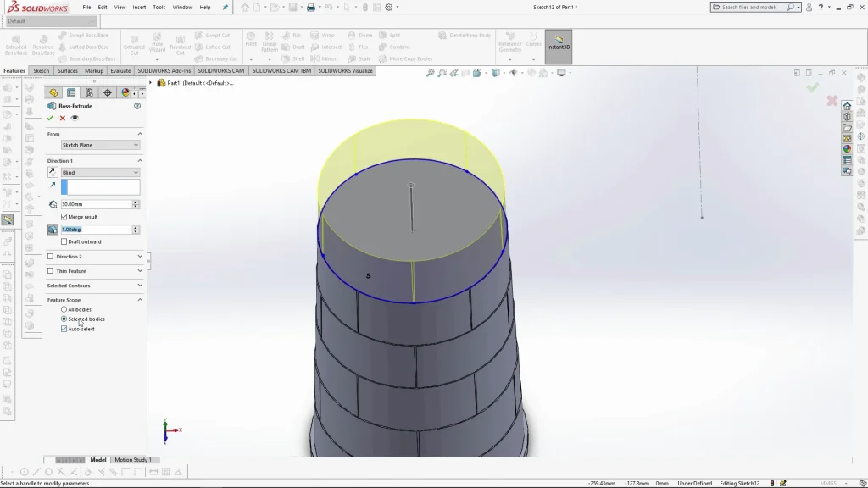The width and height of the screenshot is (868, 488).
Task: Switch to the Evaluate tab
Action: 120,71
